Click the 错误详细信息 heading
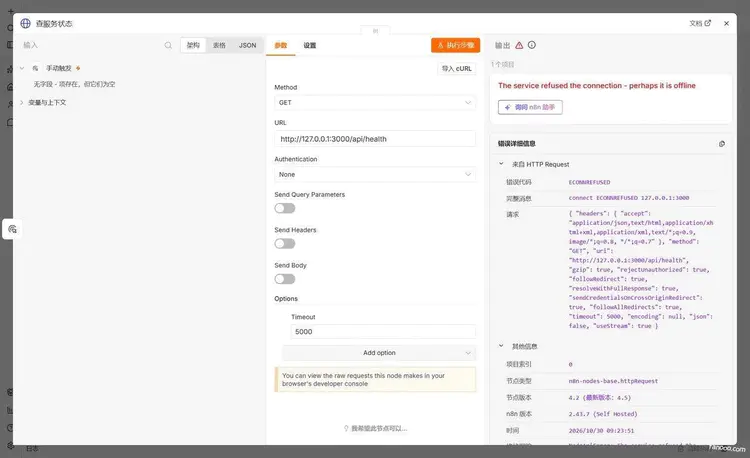The height and width of the screenshot is (458, 750). [x=517, y=143]
